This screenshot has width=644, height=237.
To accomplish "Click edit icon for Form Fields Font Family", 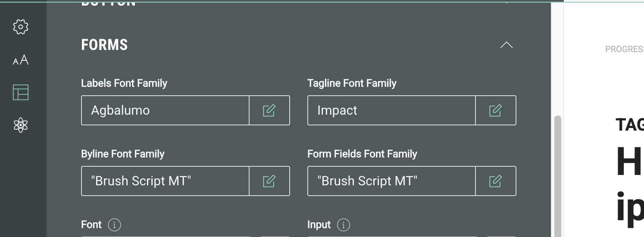I will tap(495, 181).
